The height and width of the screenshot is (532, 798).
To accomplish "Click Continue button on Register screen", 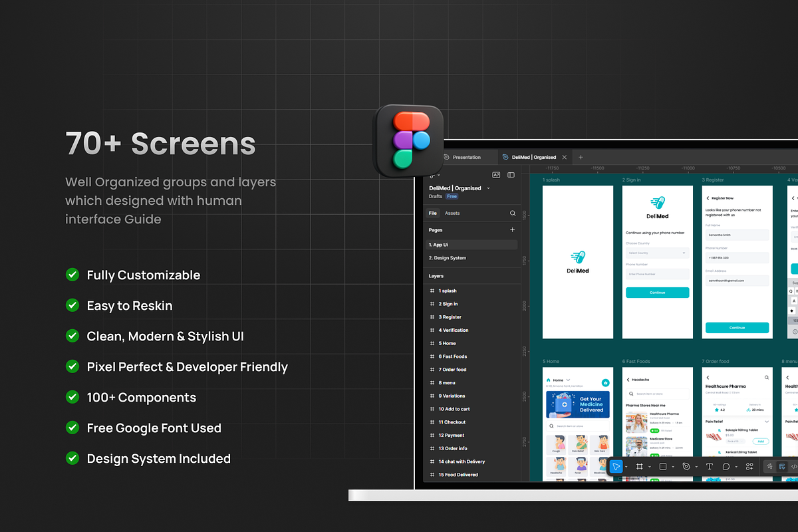I will (737, 328).
